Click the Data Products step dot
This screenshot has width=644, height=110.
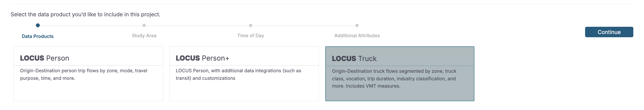click(38, 25)
